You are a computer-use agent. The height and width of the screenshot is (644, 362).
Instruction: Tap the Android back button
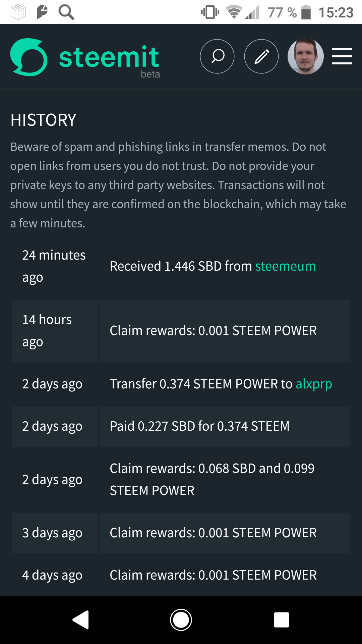coord(81,620)
